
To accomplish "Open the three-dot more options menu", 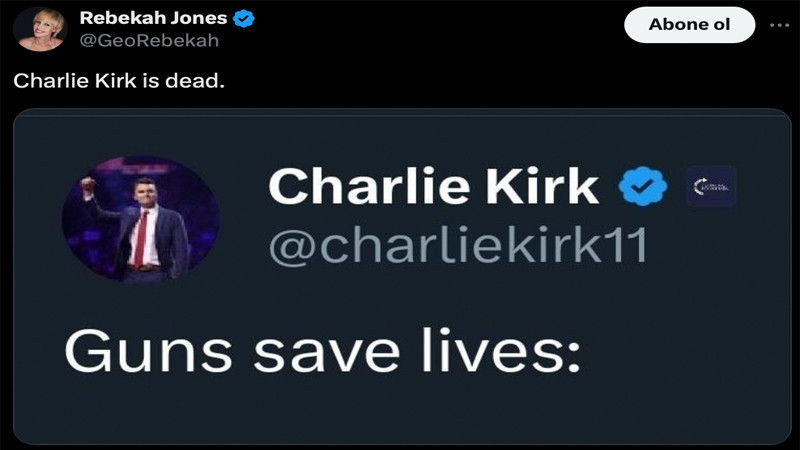I will coord(779,24).
